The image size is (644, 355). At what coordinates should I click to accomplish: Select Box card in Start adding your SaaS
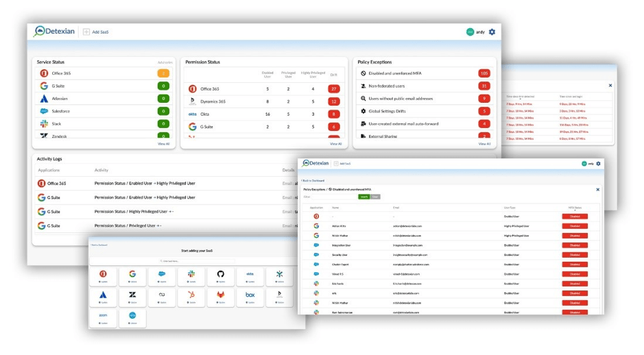coord(250,297)
